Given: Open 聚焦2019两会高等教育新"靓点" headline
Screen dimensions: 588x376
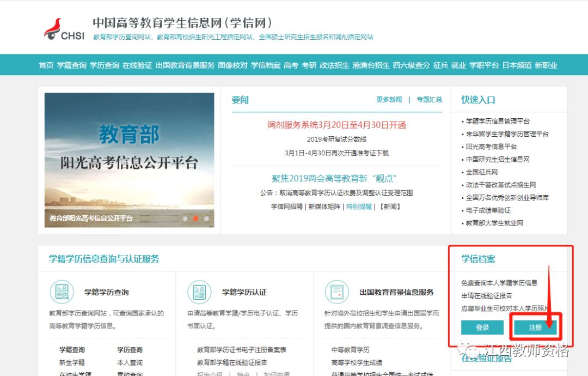Looking at the screenshot, I should (x=334, y=178).
